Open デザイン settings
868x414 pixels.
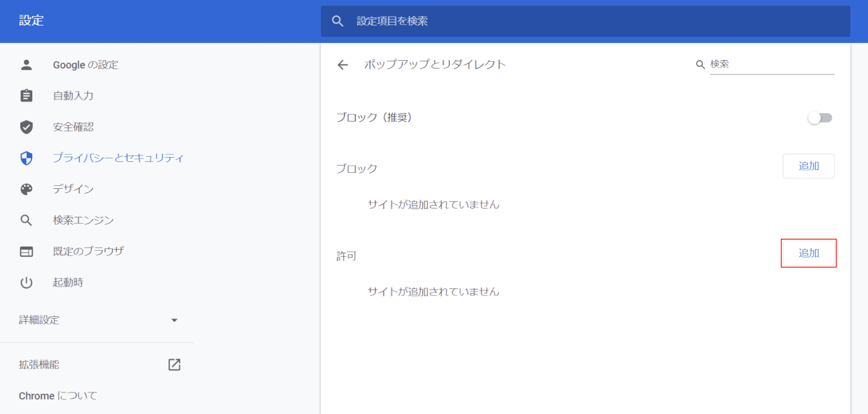click(73, 189)
